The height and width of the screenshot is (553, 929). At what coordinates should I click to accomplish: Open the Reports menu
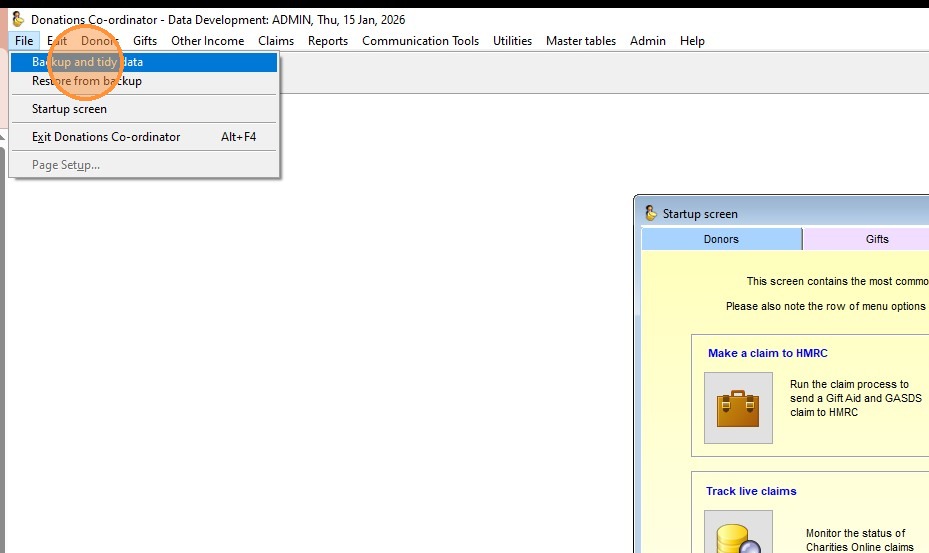328,41
